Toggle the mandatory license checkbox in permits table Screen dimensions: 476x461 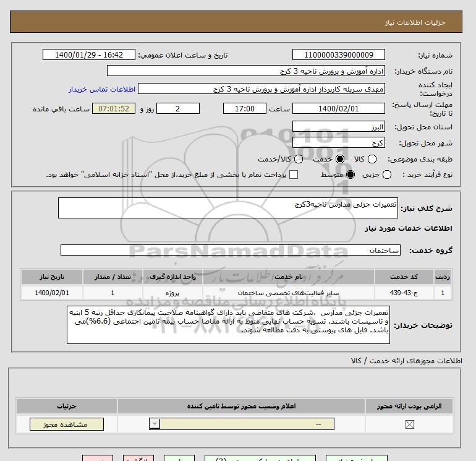409,424
